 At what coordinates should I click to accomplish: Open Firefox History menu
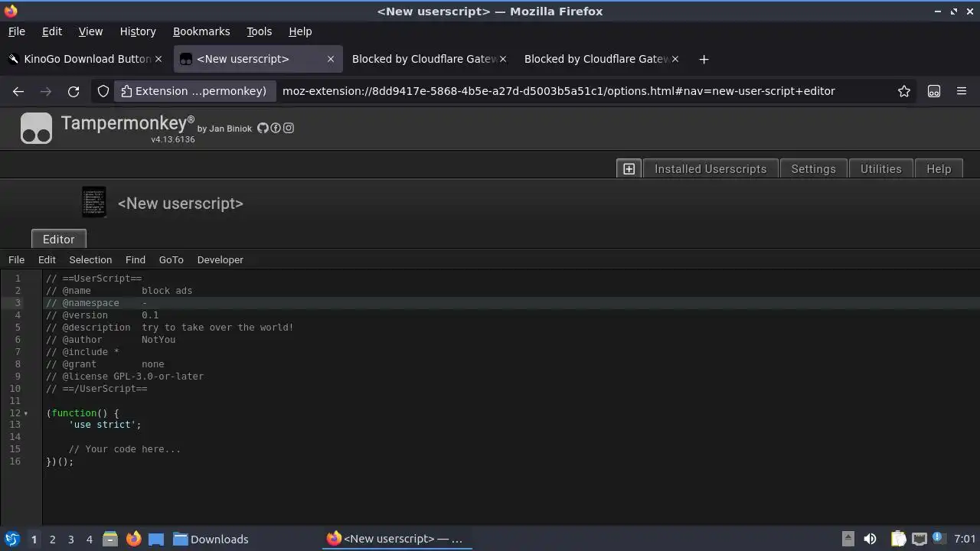138,31
